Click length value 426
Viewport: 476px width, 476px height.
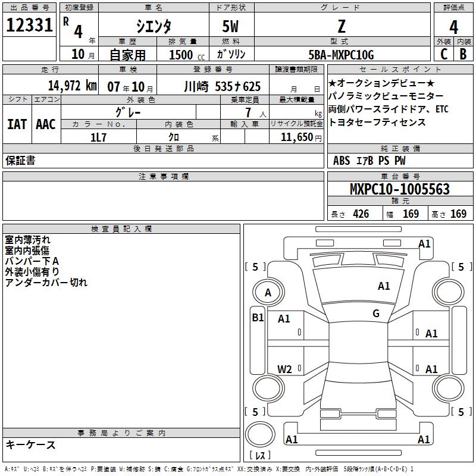tap(361, 214)
